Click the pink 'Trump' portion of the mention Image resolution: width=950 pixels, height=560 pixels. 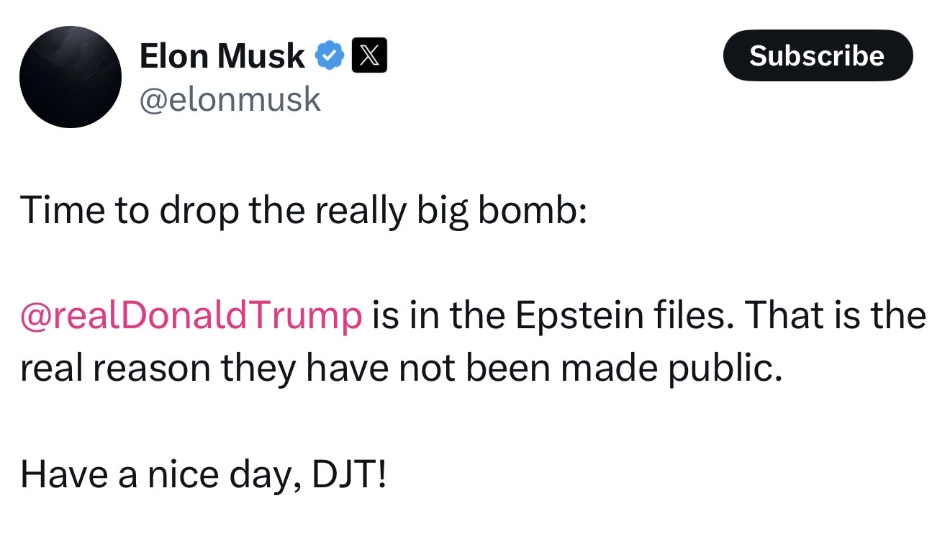[x=315, y=315]
